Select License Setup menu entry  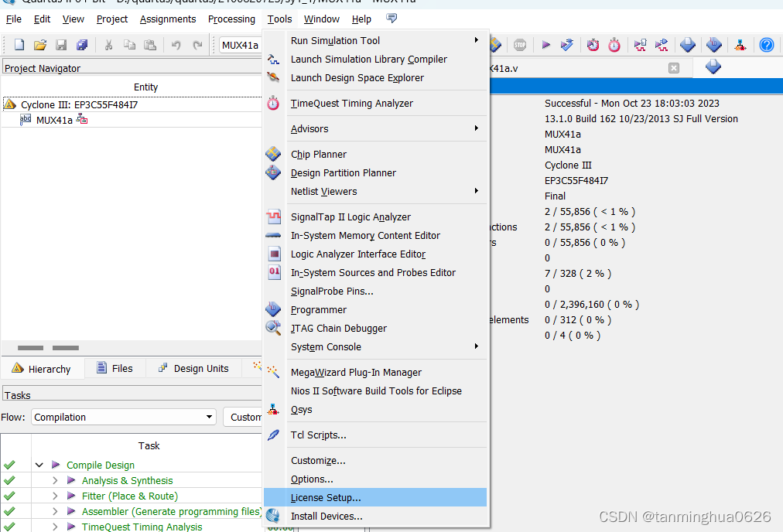click(375, 497)
